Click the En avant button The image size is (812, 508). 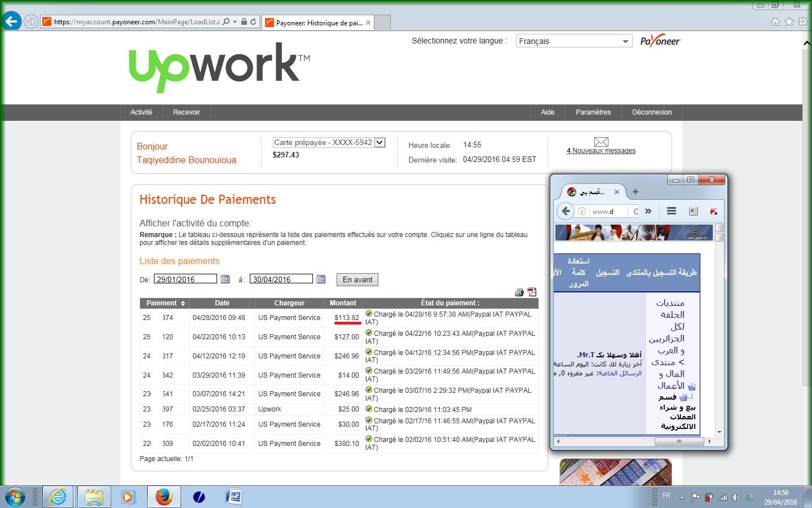click(358, 279)
